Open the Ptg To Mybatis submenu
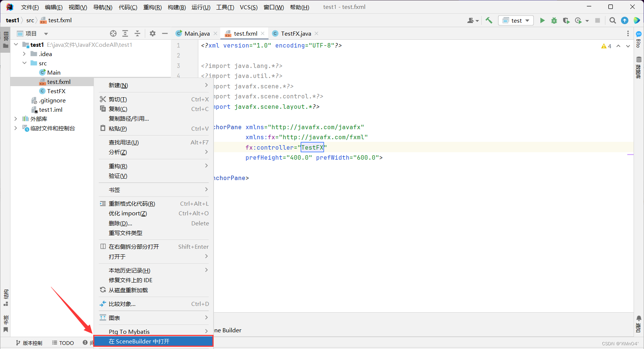The width and height of the screenshot is (644, 349). point(154,332)
